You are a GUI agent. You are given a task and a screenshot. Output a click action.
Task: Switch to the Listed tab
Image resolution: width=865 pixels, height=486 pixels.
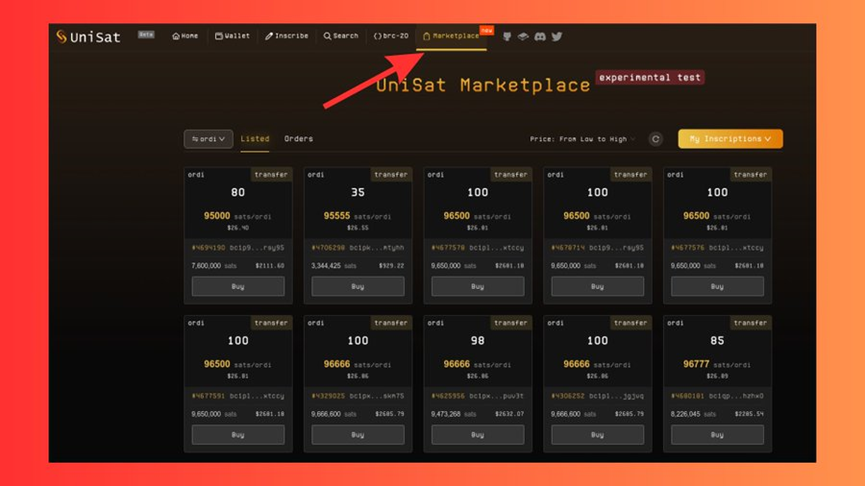(x=255, y=139)
